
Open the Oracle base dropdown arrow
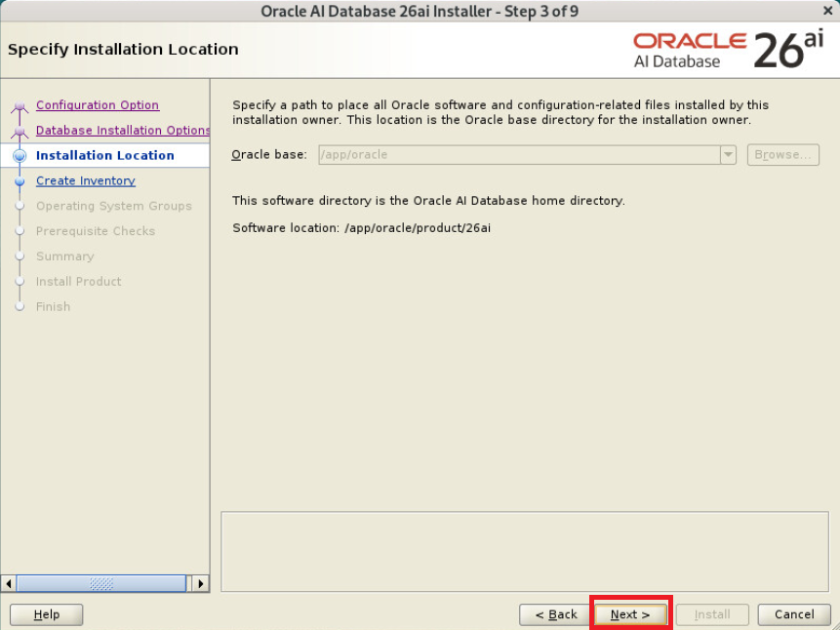tap(728, 155)
